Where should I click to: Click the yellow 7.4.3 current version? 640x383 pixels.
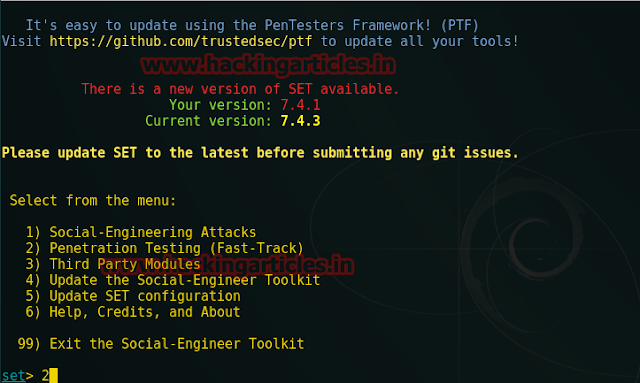[300, 121]
